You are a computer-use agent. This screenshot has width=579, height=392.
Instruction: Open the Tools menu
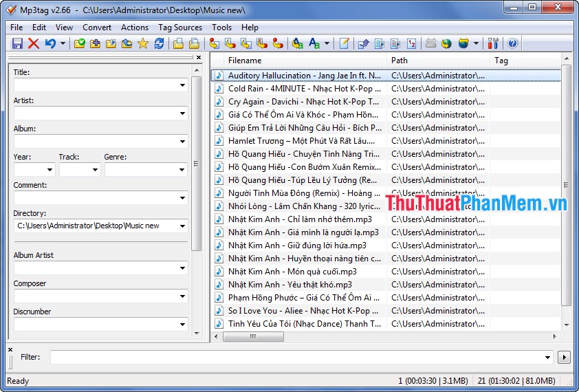tap(221, 28)
